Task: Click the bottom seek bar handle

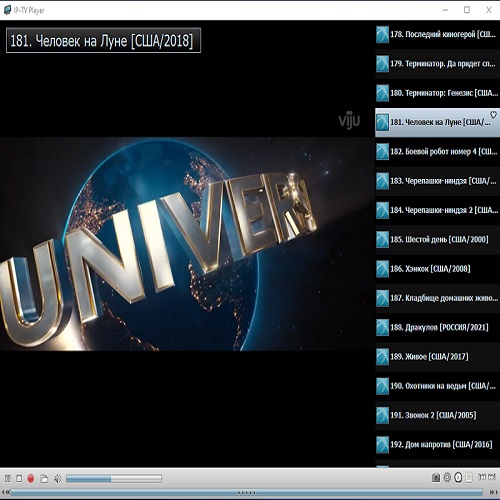Action: tap(247, 492)
